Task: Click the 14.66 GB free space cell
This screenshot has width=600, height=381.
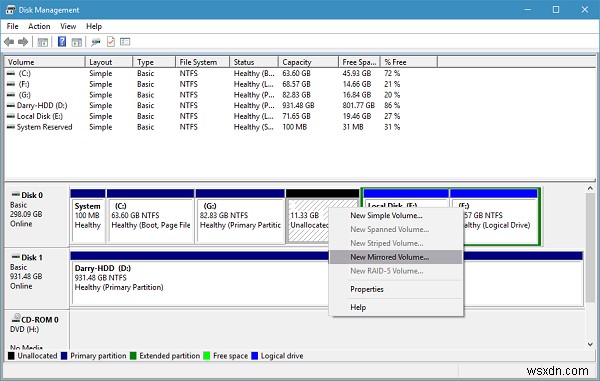Action: click(x=357, y=84)
